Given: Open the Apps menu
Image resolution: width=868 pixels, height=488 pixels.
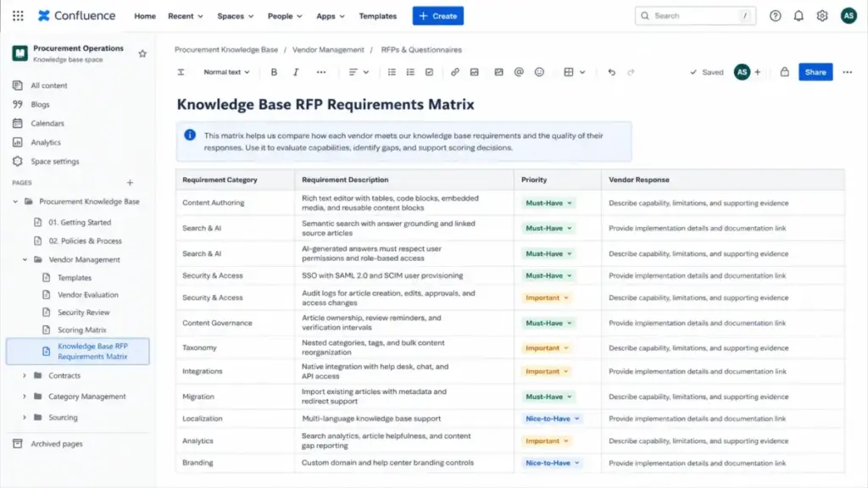Looking at the screenshot, I should tap(331, 16).
